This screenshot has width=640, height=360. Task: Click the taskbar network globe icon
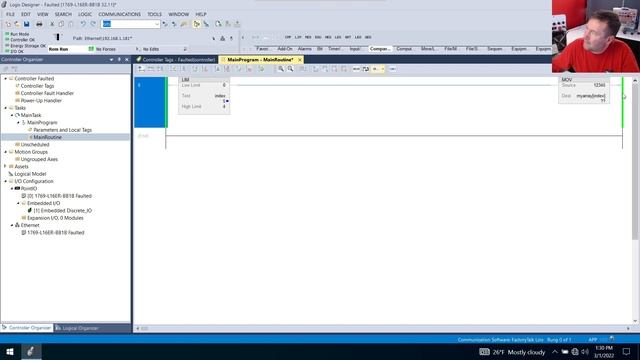click(575, 351)
